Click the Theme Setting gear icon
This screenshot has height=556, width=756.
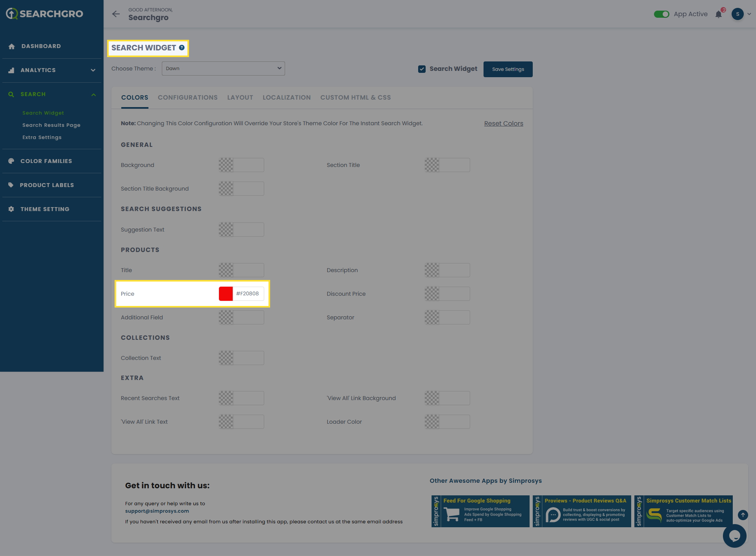tap(11, 209)
